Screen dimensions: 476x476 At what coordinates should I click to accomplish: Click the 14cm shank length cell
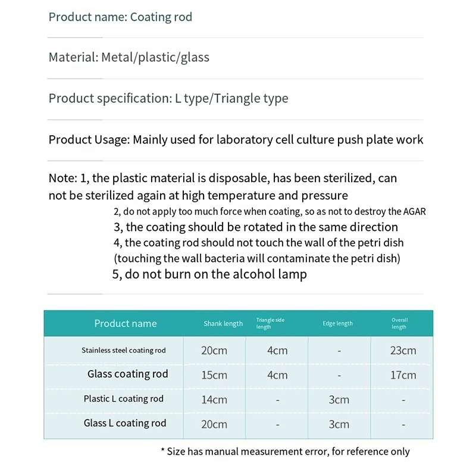(x=214, y=400)
